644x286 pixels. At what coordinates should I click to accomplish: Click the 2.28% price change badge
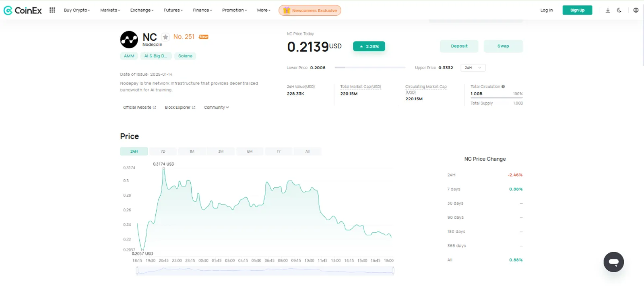pos(369,46)
